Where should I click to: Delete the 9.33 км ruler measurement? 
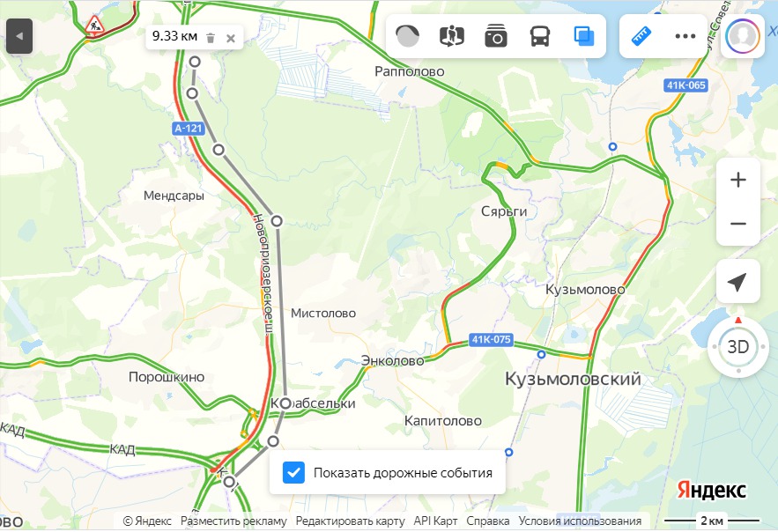tap(211, 38)
